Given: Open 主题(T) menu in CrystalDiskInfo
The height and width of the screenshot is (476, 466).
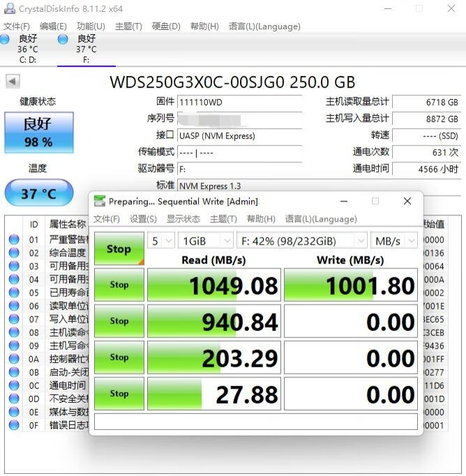Looking at the screenshot, I should click(128, 26).
